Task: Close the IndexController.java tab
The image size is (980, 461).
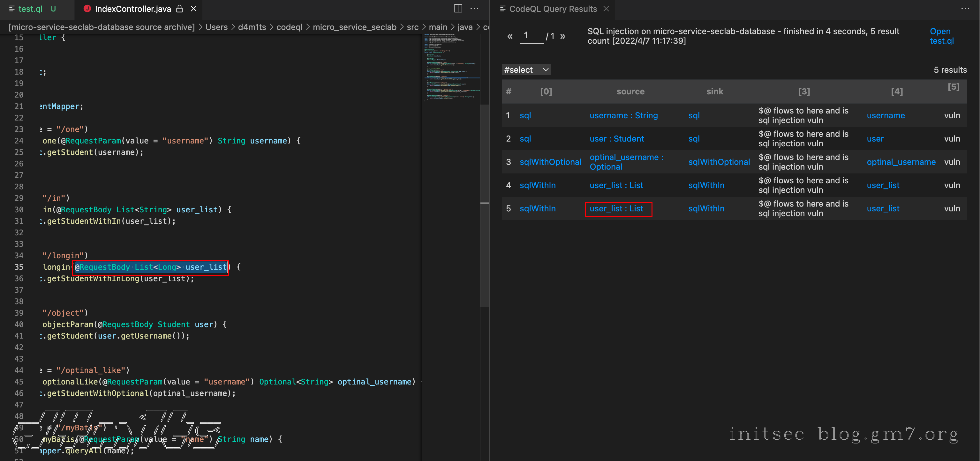Action: tap(194, 8)
